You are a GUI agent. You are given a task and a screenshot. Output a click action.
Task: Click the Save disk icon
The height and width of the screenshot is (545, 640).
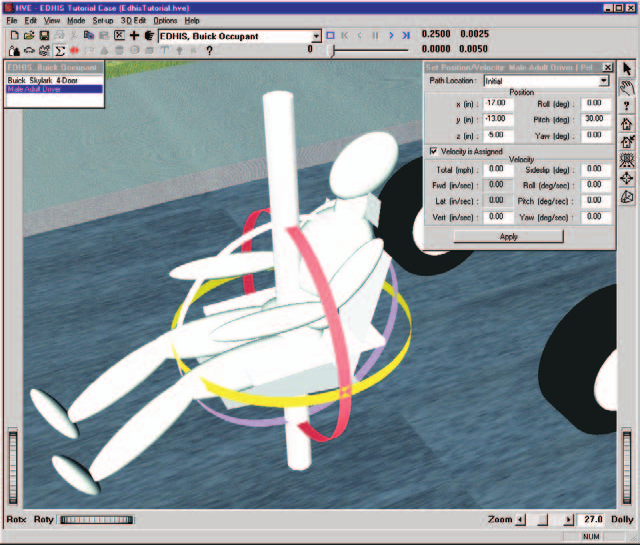click(x=44, y=36)
